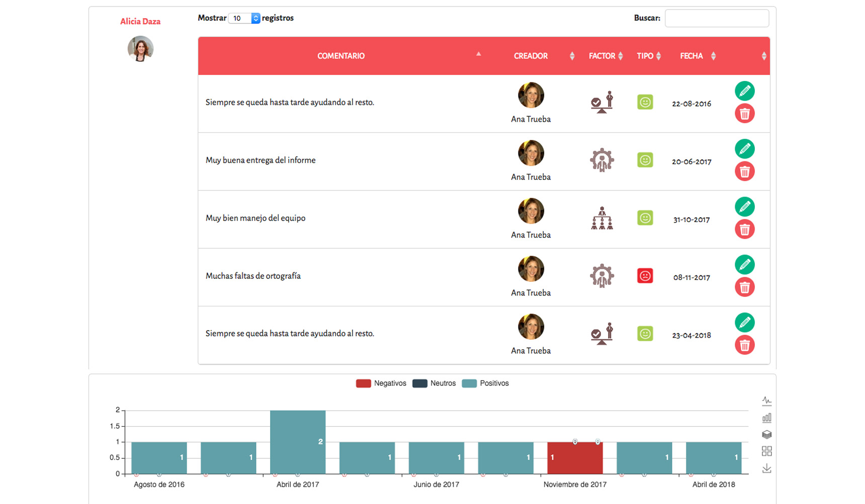Edit the 'Muy buena entrega del informe' comment
Image resolution: width=865 pixels, height=504 pixels.
tap(744, 149)
